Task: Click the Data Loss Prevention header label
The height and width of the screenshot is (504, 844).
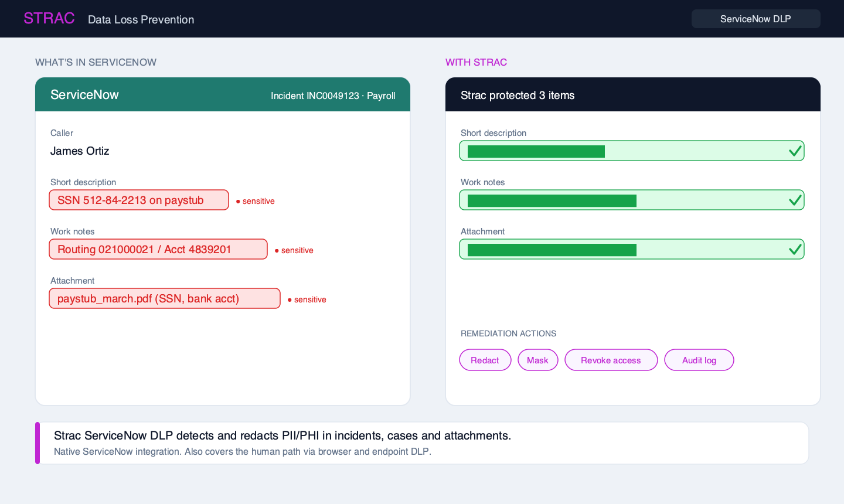Action: [x=141, y=19]
